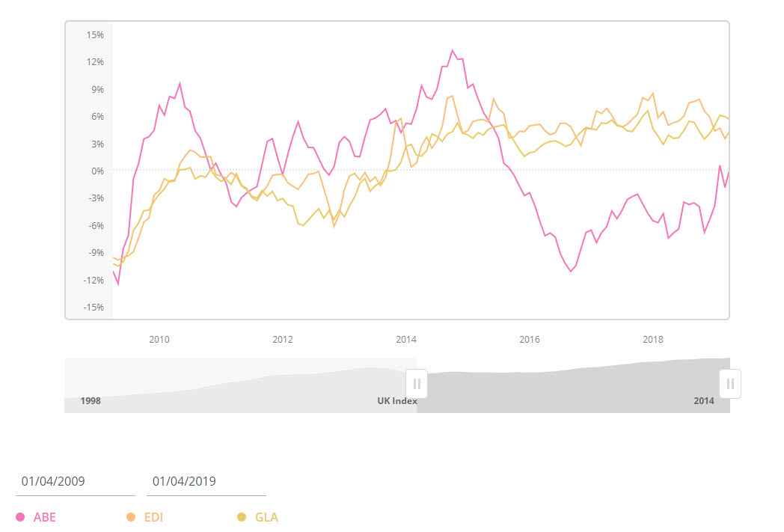Click the 2016 label on the x-axis

[x=530, y=339]
